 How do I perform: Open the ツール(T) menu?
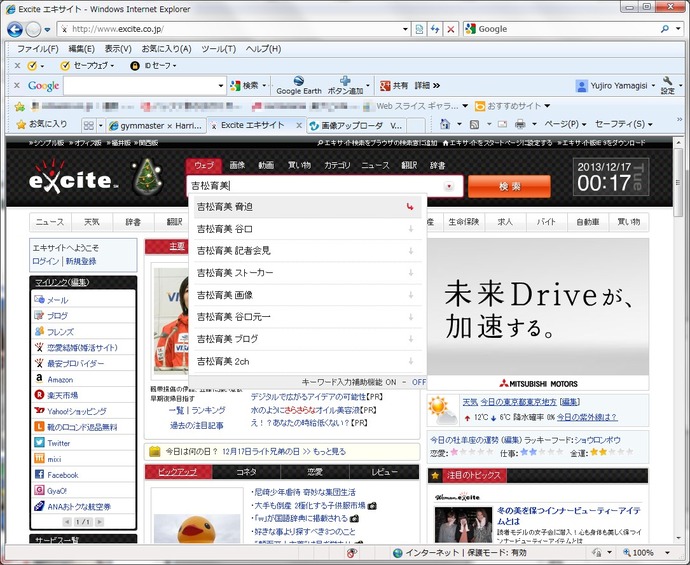pos(219,49)
